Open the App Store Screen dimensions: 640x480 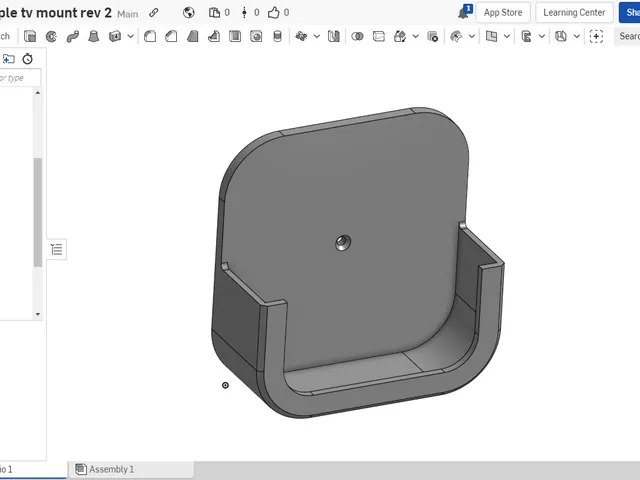point(503,13)
